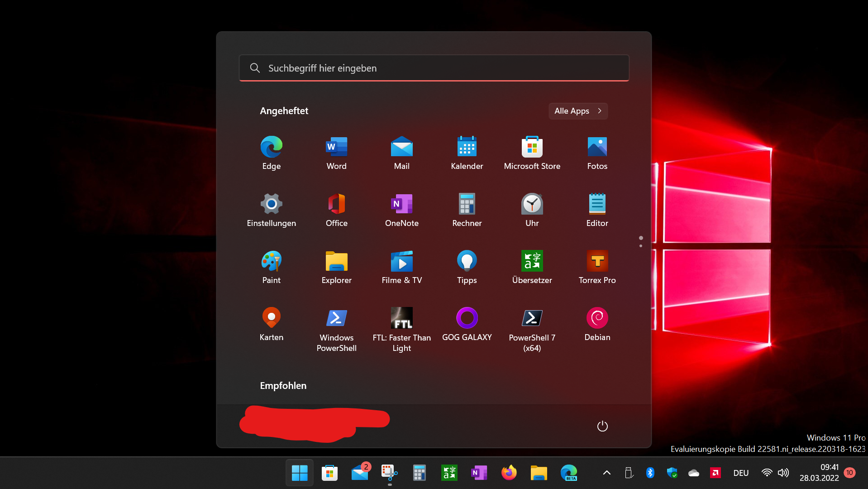This screenshot has height=489, width=868.
Task: Open Translator from the taskbar
Action: (x=449, y=473)
